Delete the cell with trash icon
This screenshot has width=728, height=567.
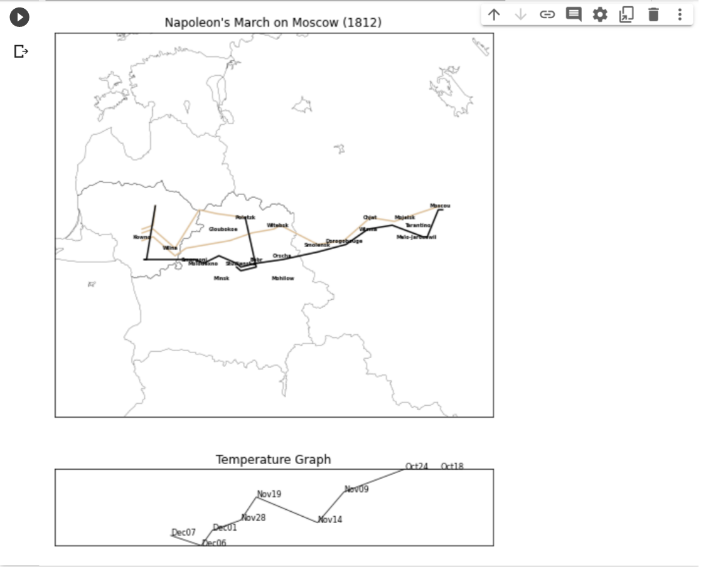pyautogui.click(x=653, y=14)
